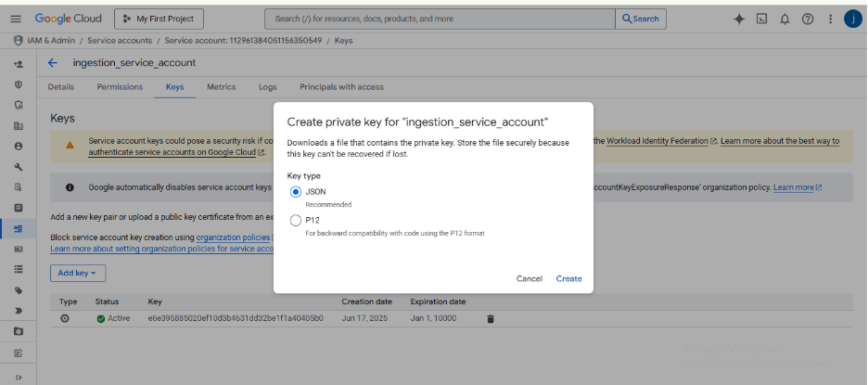This screenshot has width=868, height=385.
Task: Switch to the Permissions tab
Action: (x=120, y=87)
